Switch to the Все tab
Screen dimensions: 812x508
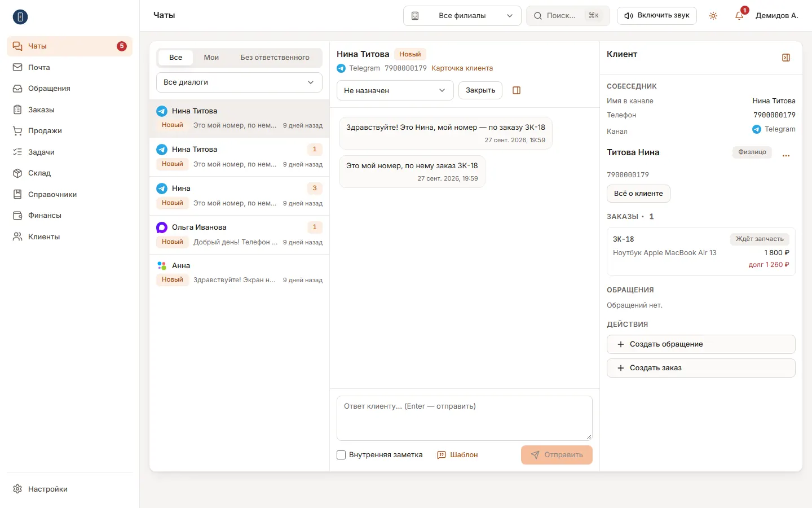(x=175, y=58)
